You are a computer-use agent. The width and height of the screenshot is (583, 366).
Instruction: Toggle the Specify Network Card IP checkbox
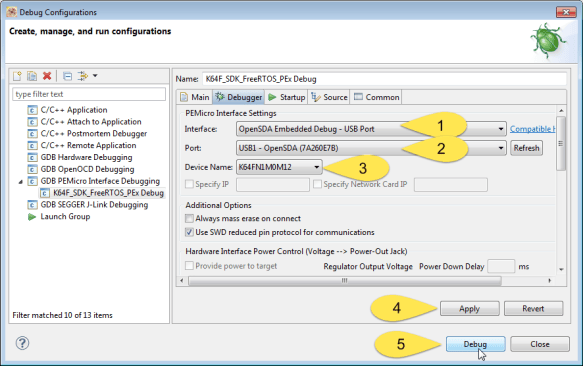point(317,184)
